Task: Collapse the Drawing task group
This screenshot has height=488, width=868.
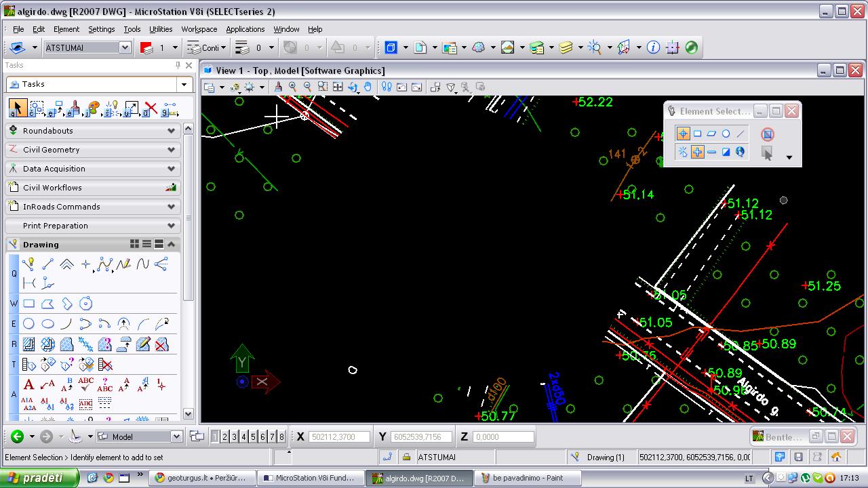Action: [x=172, y=245]
